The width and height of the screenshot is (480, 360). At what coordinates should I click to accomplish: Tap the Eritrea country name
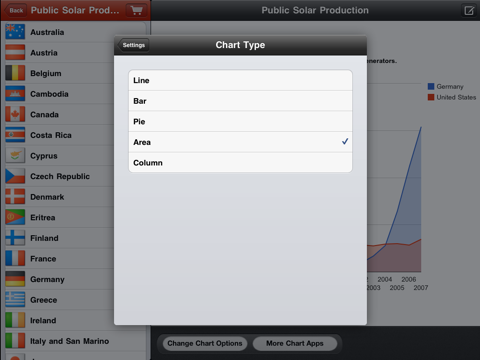[43, 218]
